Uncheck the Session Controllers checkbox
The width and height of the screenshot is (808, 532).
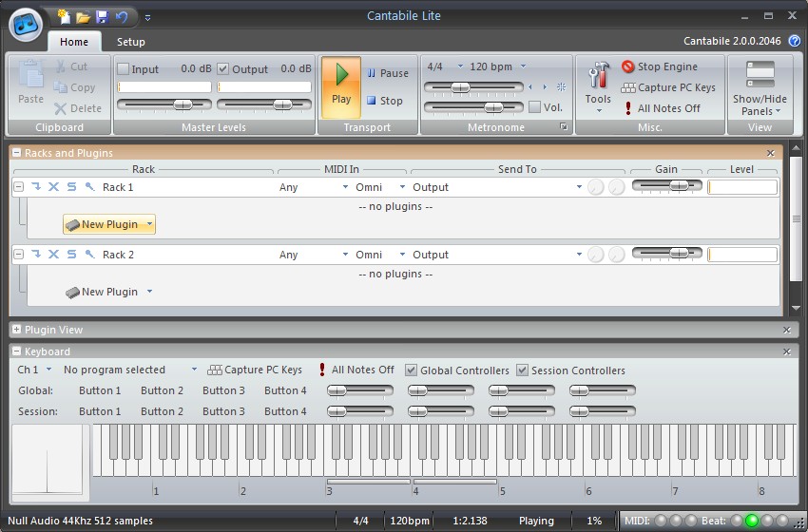[x=522, y=370]
